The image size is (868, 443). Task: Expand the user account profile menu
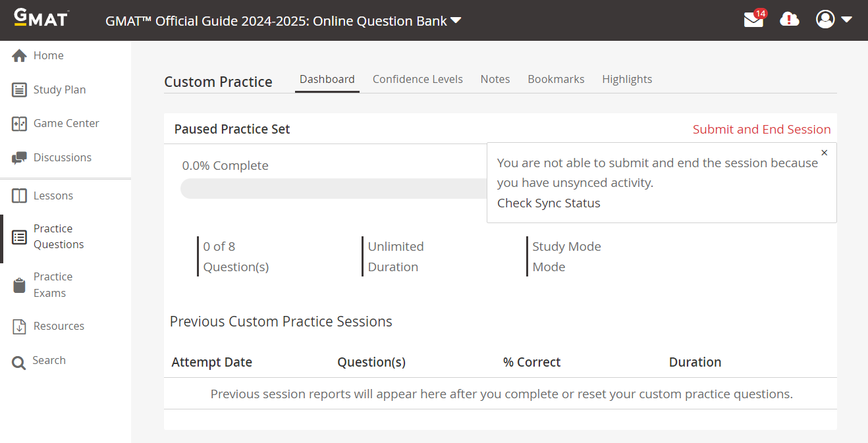(x=834, y=20)
